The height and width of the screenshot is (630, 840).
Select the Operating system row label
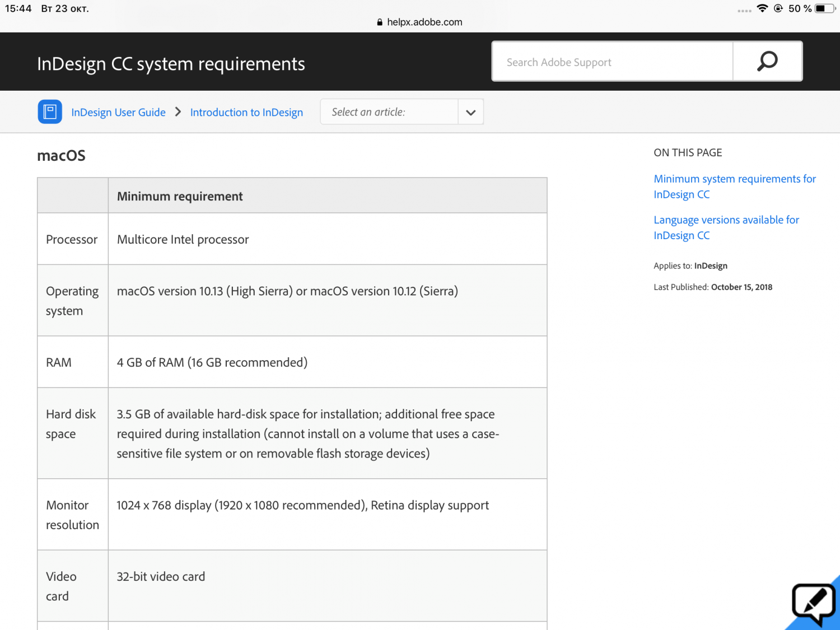point(72,301)
